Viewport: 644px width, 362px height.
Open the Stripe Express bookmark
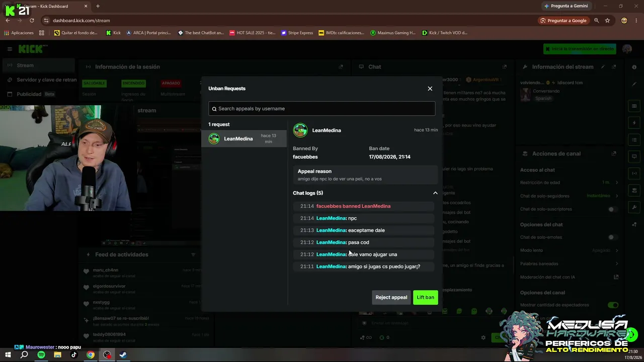pos(297,33)
